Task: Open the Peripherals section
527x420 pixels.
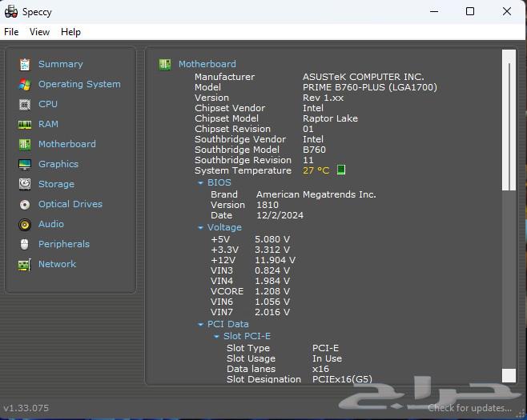Action: [x=64, y=244]
